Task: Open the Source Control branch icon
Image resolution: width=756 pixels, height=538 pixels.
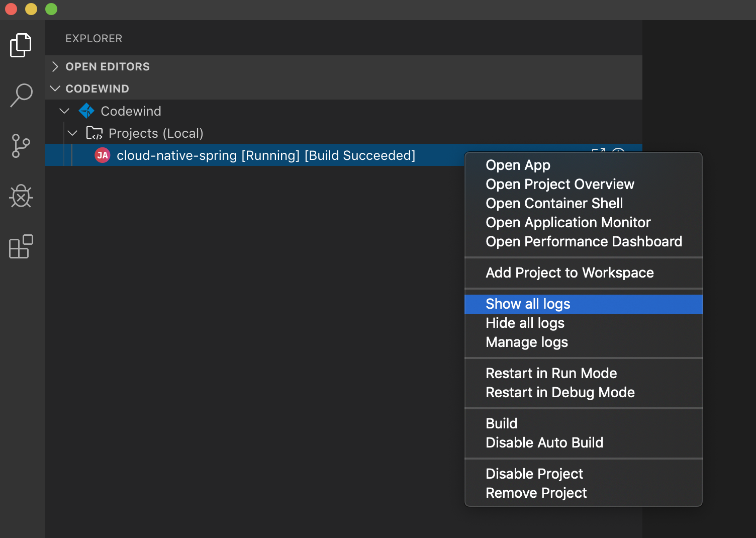Action: point(21,146)
